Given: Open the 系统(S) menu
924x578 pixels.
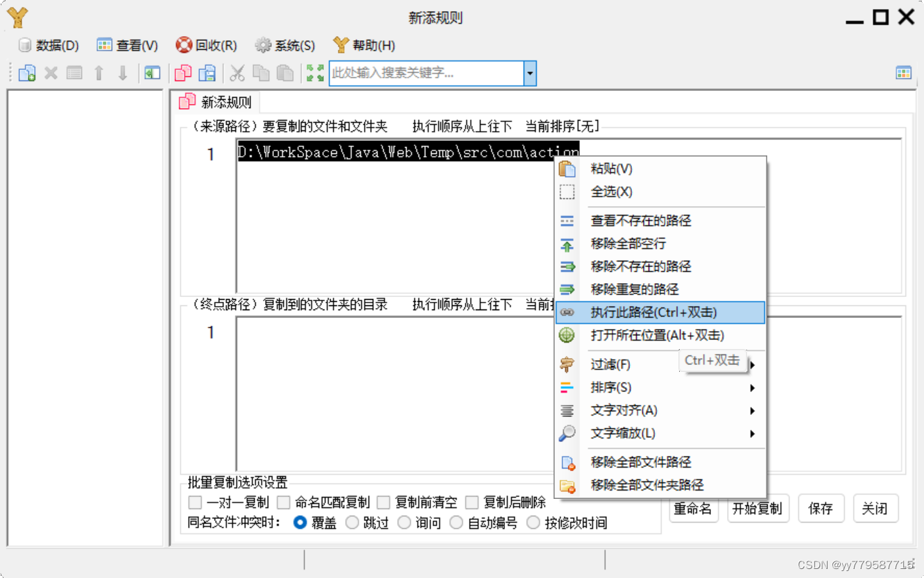Looking at the screenshot, I should (x=285, y=46).
